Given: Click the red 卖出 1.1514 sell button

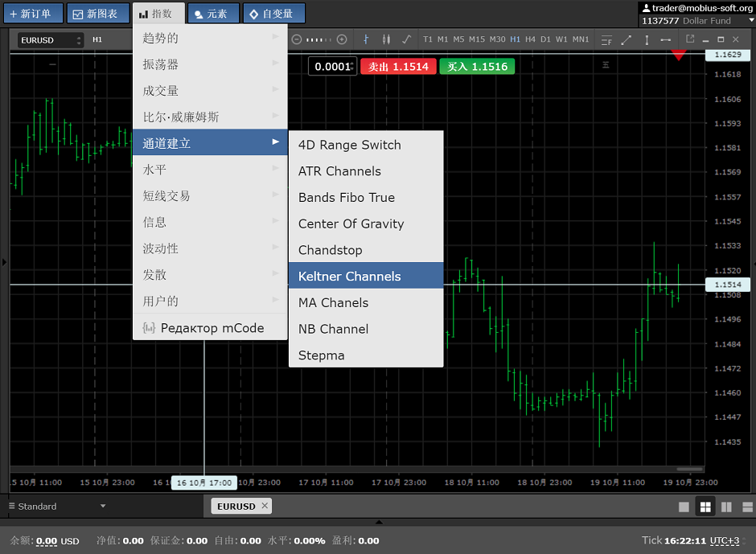Looking at the screenshot, I should coord(398,66).
